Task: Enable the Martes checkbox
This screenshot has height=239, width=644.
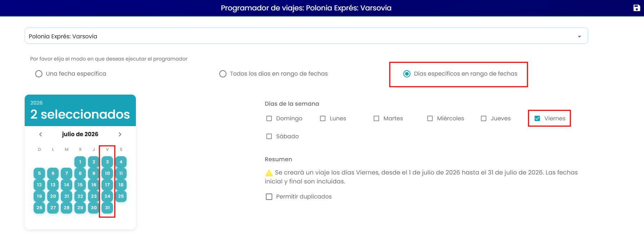Action: (376, 119)
